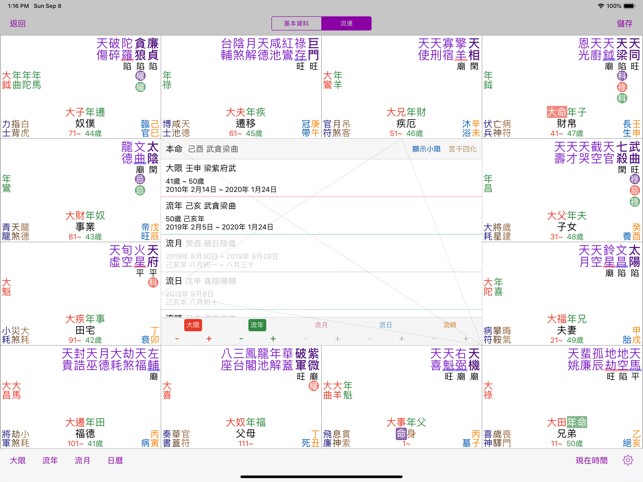This screenshot has height=482, width=643.
Task: Decrease 流年 with green minus
Action: tap(241, 338)
